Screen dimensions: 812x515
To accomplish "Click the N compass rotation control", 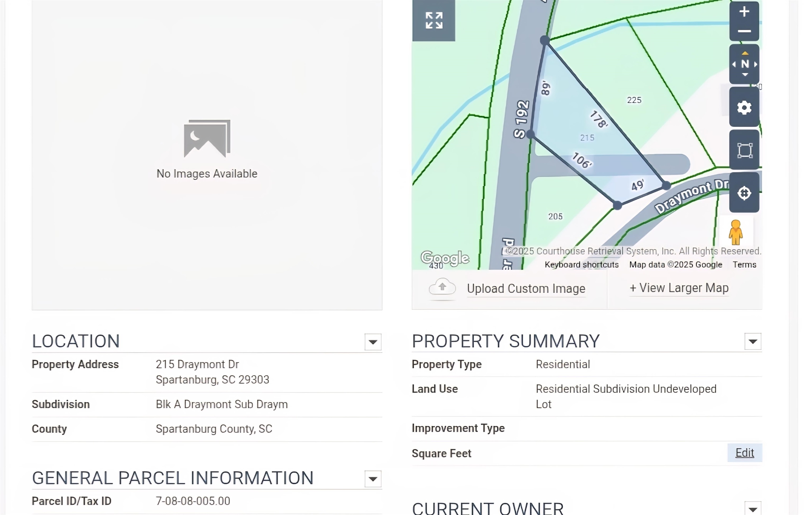I will pyautogui.click(x=745, y=64).
